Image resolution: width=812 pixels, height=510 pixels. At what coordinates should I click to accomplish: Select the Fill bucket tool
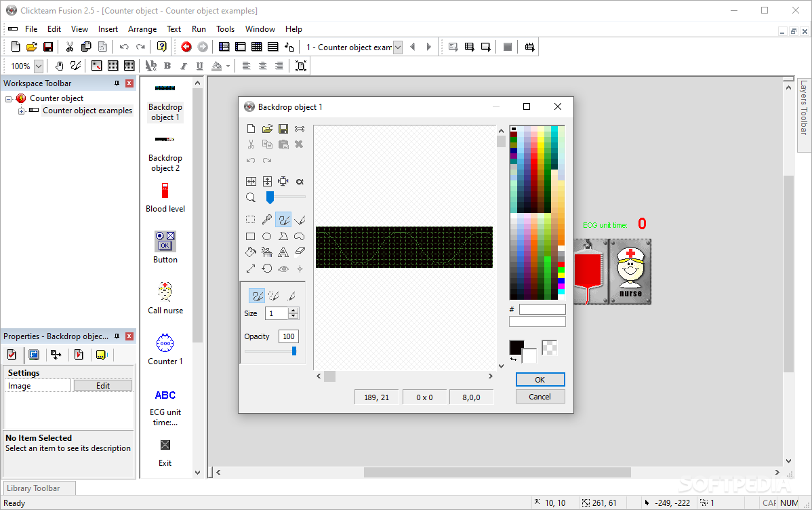coord(251,252)
